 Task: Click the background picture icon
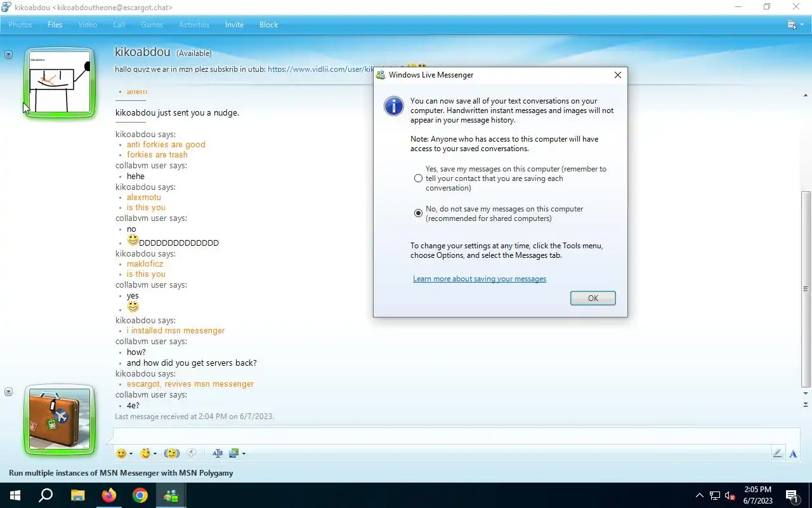click(234, 453)
